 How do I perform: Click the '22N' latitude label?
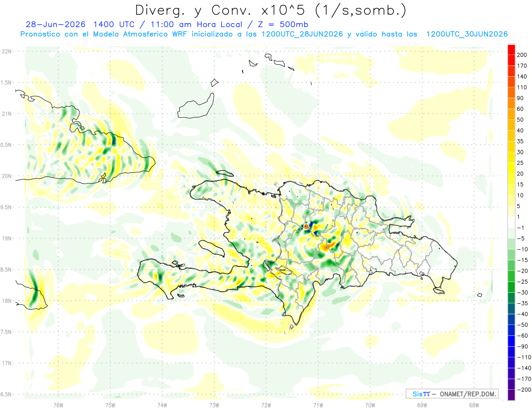pyautogui.click(x=7, y=51)
